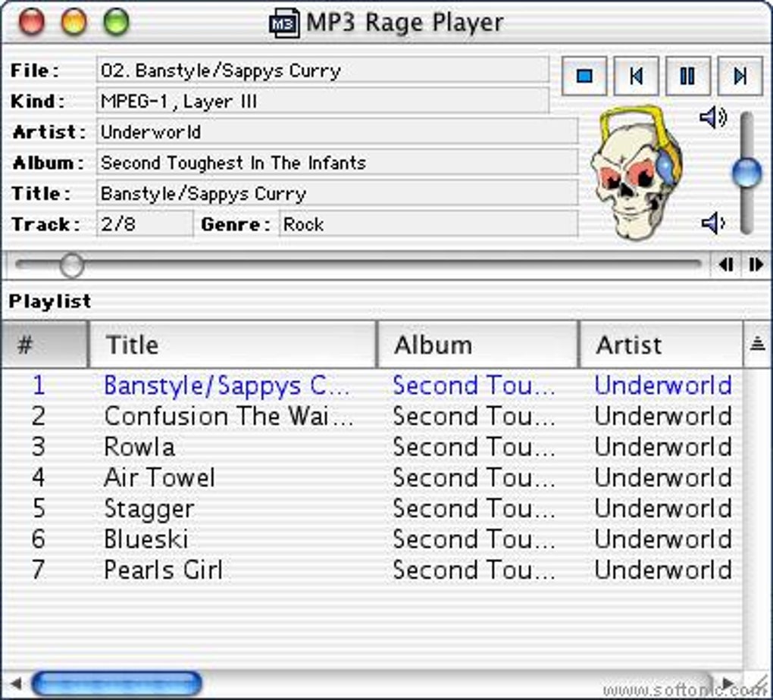Click the Album field Second Toughest In The Infants
This screenshot has width=773, height=700.
337,163
